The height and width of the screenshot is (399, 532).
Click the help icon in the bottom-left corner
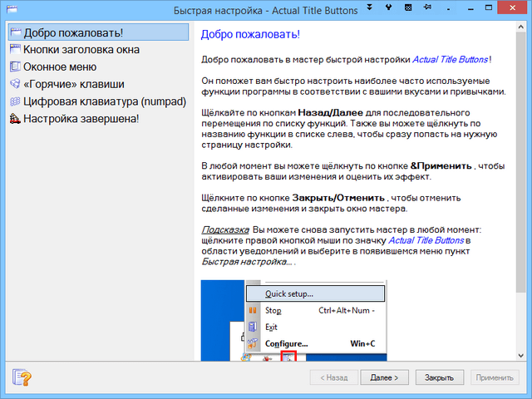[x=21, y=377]
